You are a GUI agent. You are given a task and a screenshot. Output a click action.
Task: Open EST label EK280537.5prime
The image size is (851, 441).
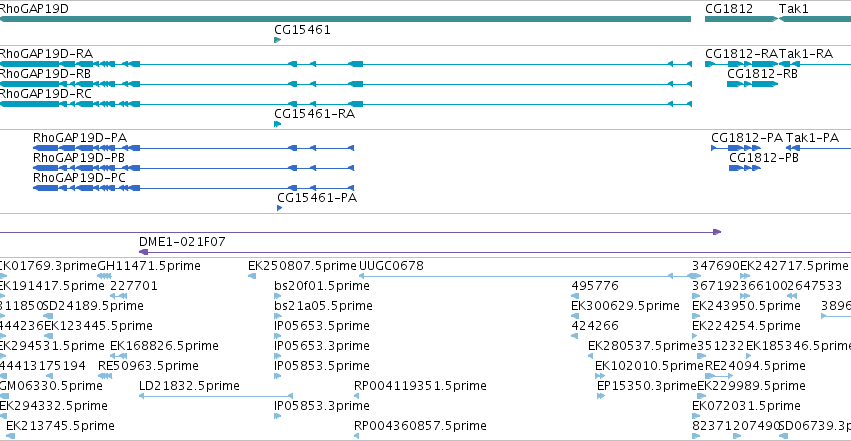click(642, 346)
